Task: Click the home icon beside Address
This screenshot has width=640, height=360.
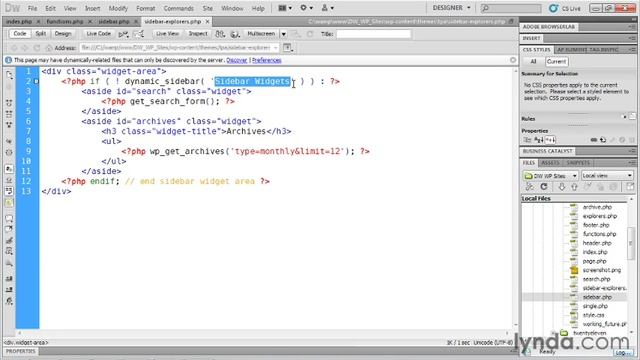Action: pyautogui.click(x=49, y=48)
